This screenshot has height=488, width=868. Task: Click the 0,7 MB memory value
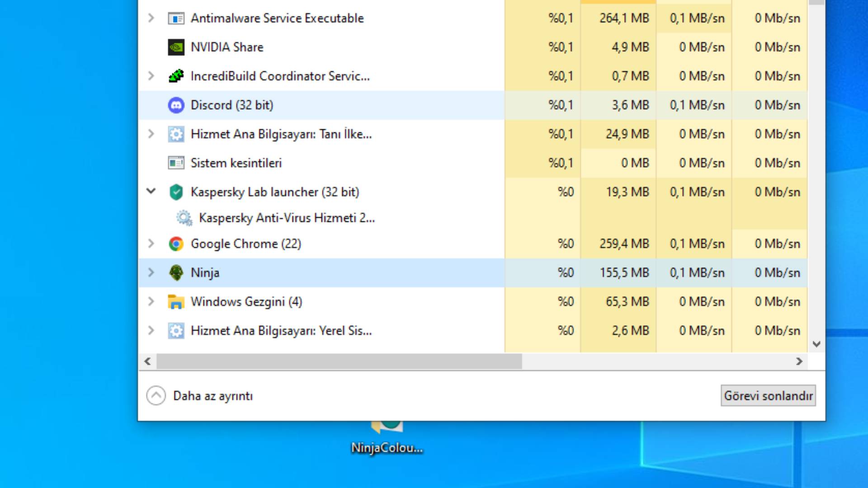631,76
